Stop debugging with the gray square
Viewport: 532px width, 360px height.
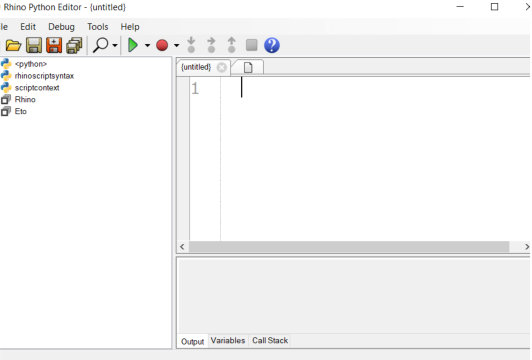point(251,45)
